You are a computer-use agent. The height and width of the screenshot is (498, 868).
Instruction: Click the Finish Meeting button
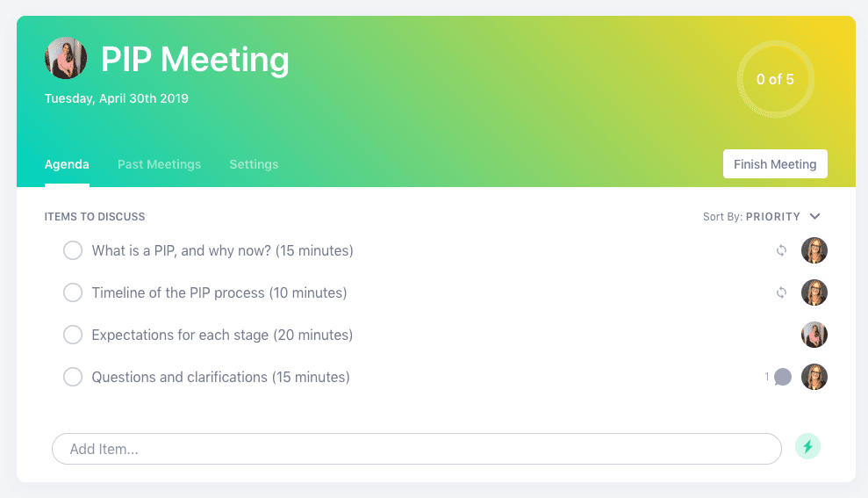click(775, 164)
